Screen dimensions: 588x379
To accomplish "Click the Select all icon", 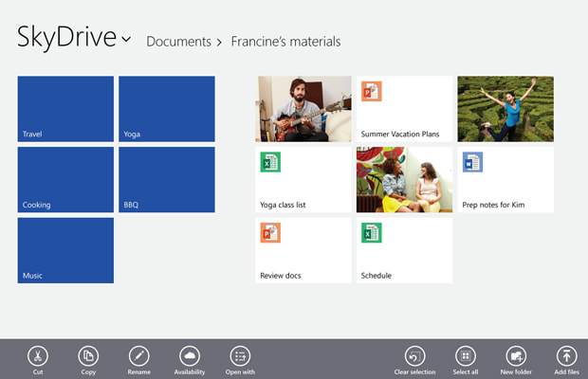I will (466, 355).
